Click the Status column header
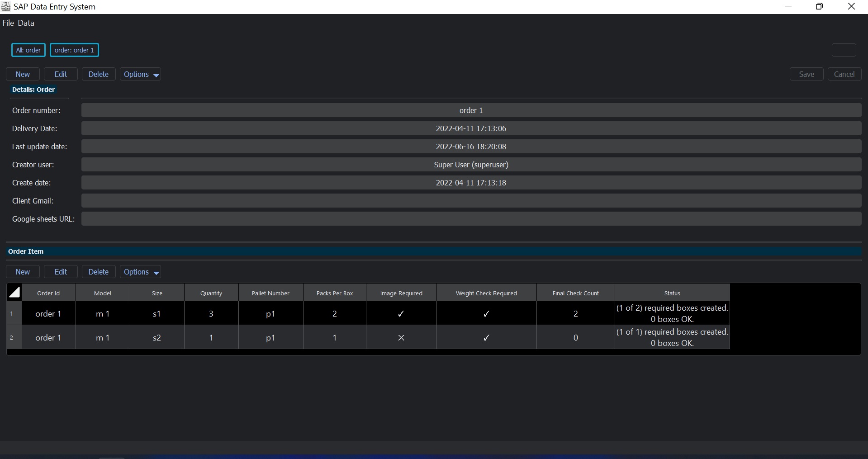Screen dimensions: 868x459 672,293
